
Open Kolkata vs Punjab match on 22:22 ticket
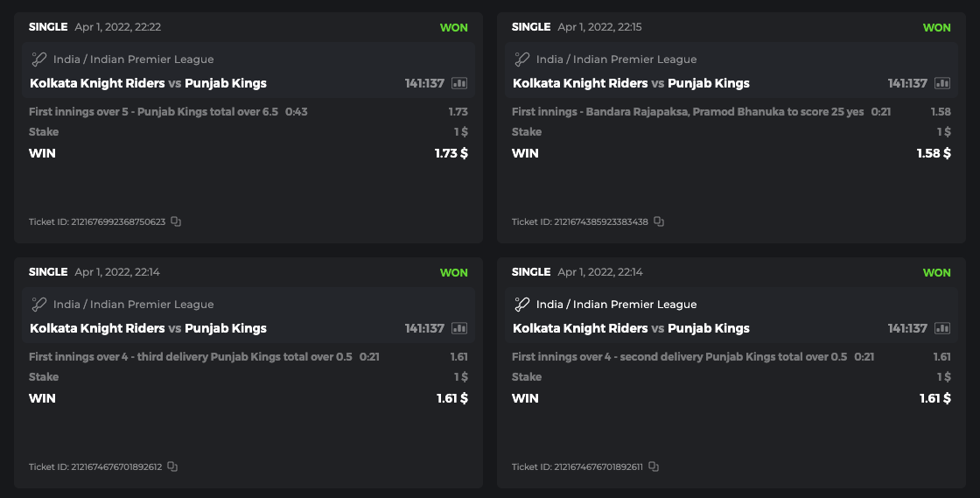[148, 83]
